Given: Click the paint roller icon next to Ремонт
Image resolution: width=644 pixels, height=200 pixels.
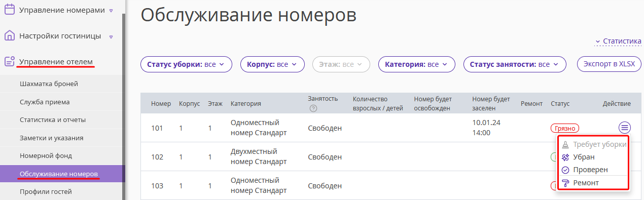Looking at the screenshot, I should (565, 183).
